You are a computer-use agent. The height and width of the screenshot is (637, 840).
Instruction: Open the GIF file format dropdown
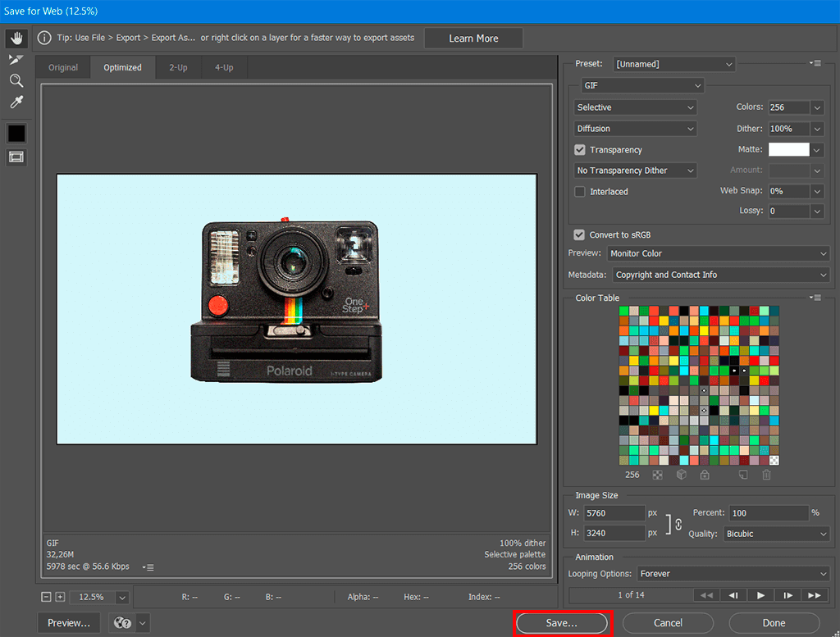(642, 85)
